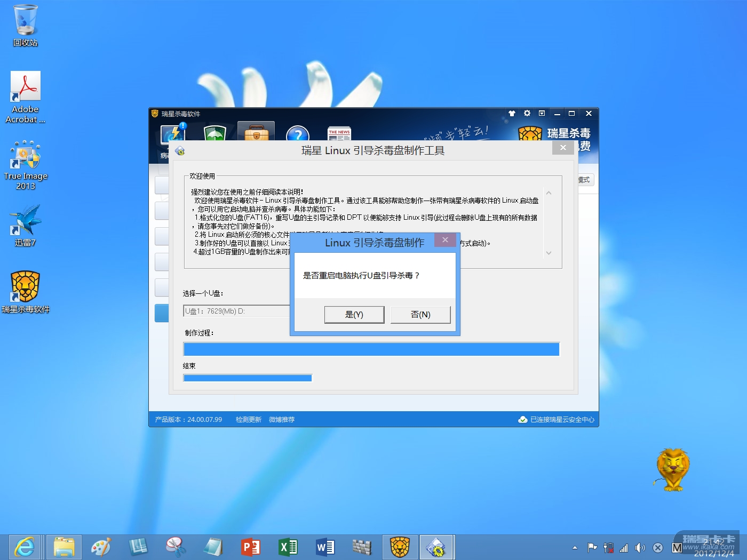Open the virus scan icon in Rising toolbar
This screenshot has width=747, height=560.
pos(173,133)
